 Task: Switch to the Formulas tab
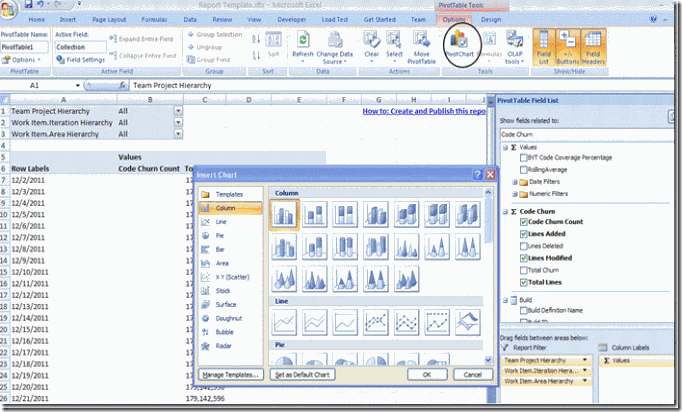154,20
